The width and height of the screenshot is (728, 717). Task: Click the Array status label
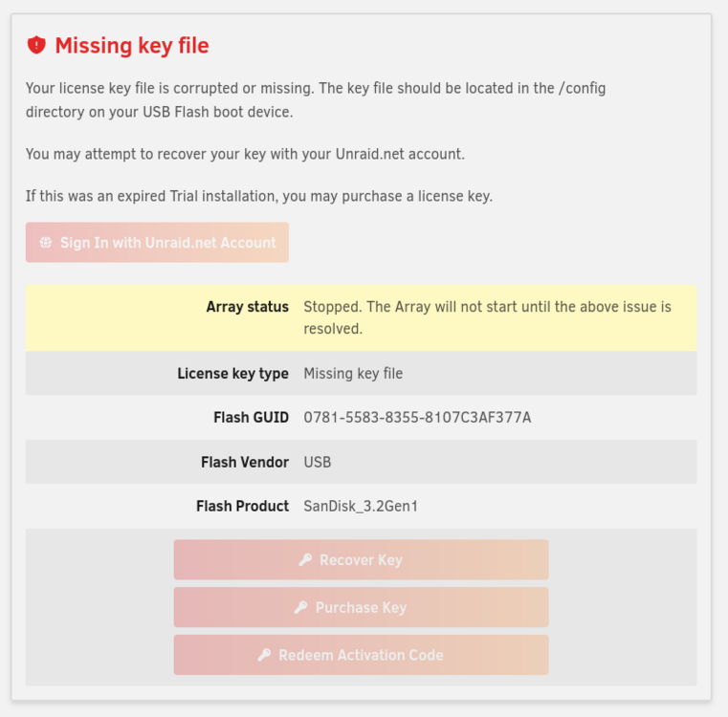(x=248, y=307)
